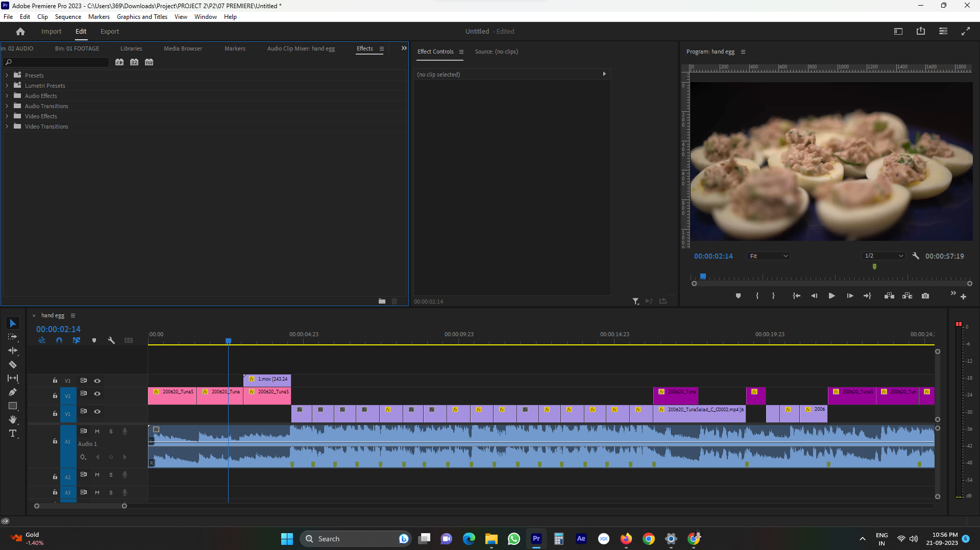This screenshot has height=550, width=980.
Task: Toggle V1 track output eye
Action: click(x=97, y=412)
